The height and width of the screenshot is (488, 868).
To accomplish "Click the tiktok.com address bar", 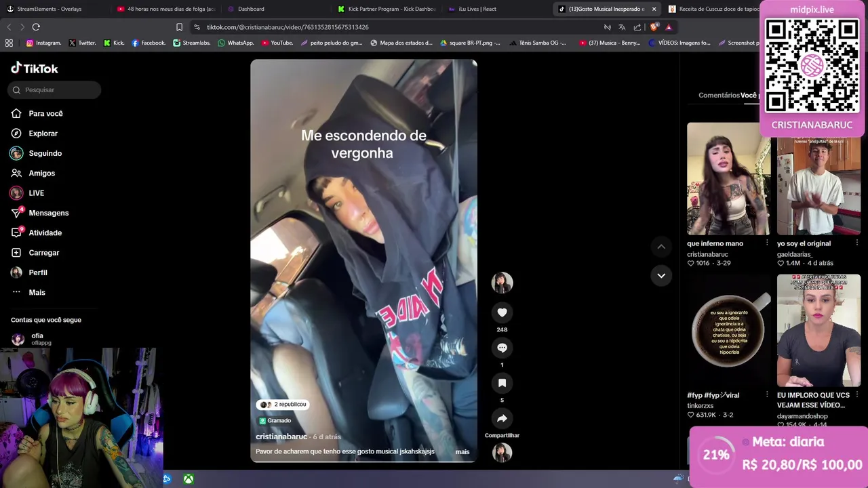I will coord(393,27).
